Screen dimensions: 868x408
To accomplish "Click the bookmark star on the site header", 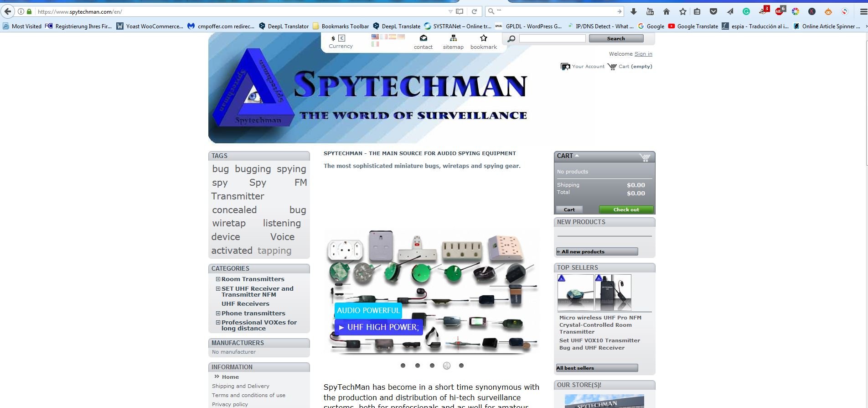I will pos(484,38).
